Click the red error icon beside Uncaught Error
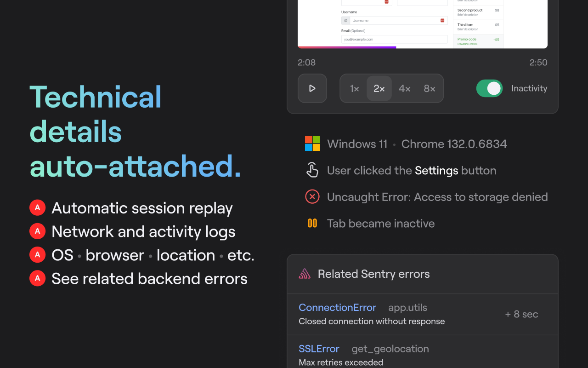The width and height of the screenshot is (588, 368). 312,196
